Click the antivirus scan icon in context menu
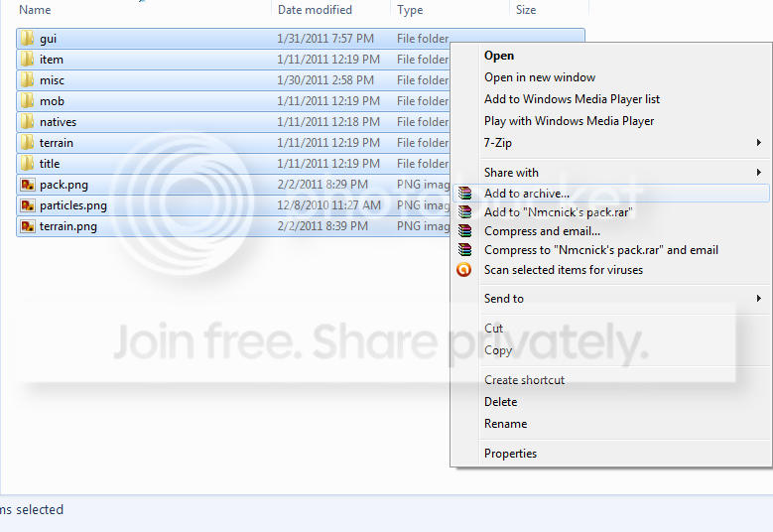The height and width of the screenshot is (532, 773). point(464,270)
